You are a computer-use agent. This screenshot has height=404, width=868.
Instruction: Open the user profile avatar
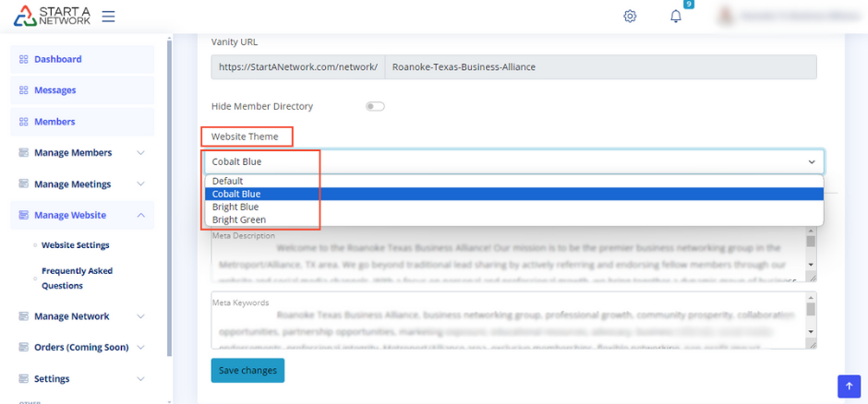(727, 17)
